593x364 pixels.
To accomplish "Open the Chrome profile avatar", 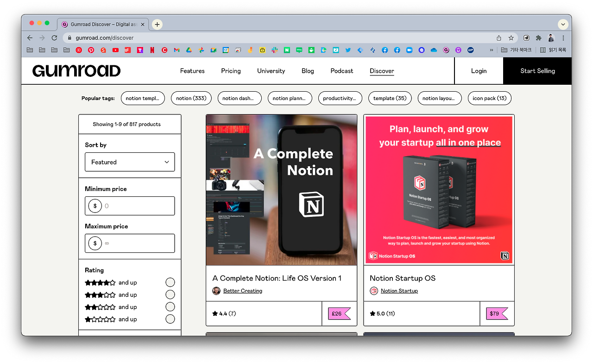I will [551, 38].
